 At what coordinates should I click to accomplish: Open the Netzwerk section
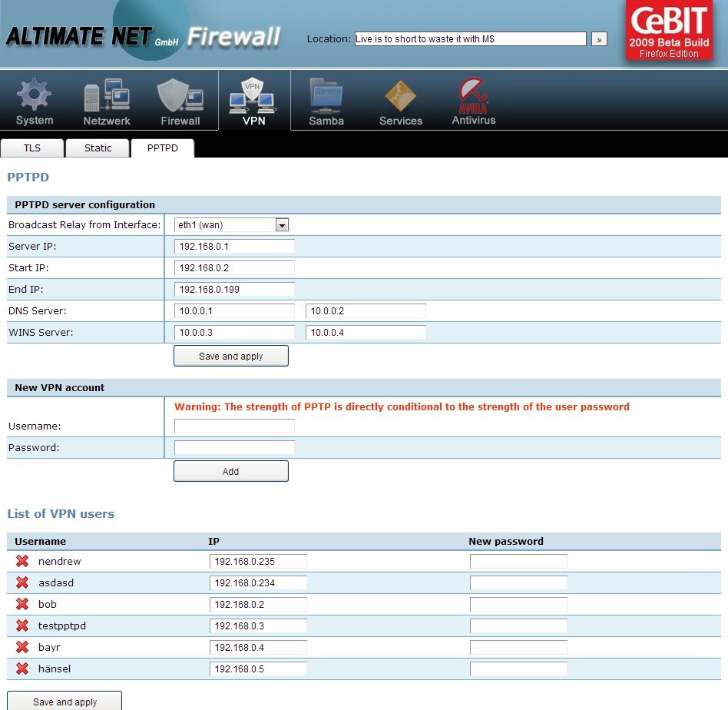pyautogui.click(x=107, y=101)
